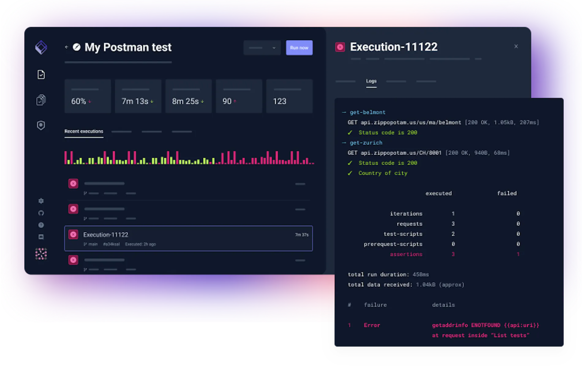
Task: Switch to the Recent executions tab
Action: coord(84,132)
